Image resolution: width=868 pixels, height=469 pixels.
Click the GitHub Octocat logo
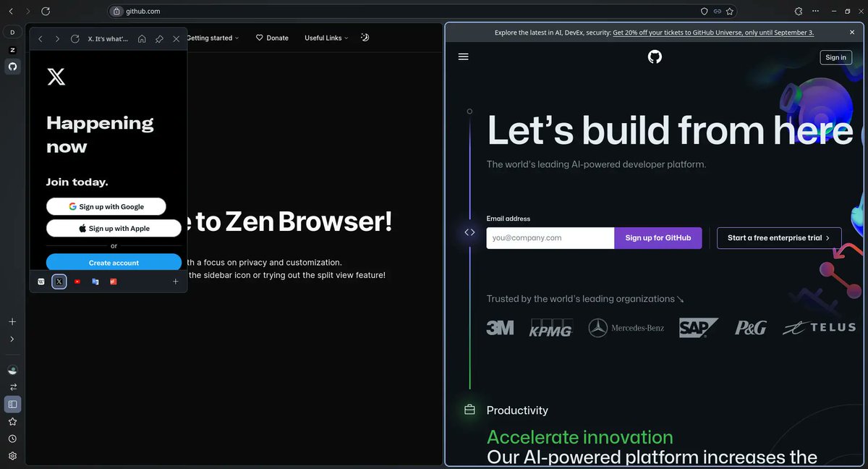click(x=655, y=56)
